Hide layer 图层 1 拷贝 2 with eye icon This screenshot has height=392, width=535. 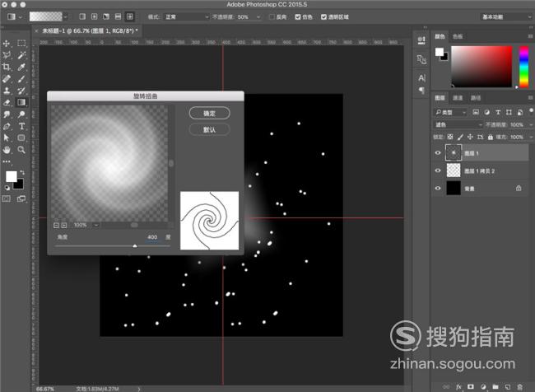pos(438,170)
